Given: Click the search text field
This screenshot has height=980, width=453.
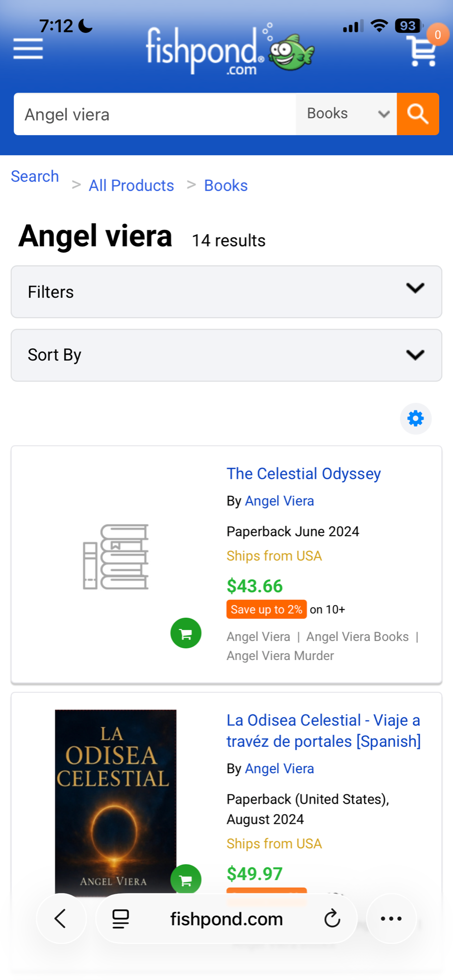Looking at the screenshot, I should [x=155, y=114].
